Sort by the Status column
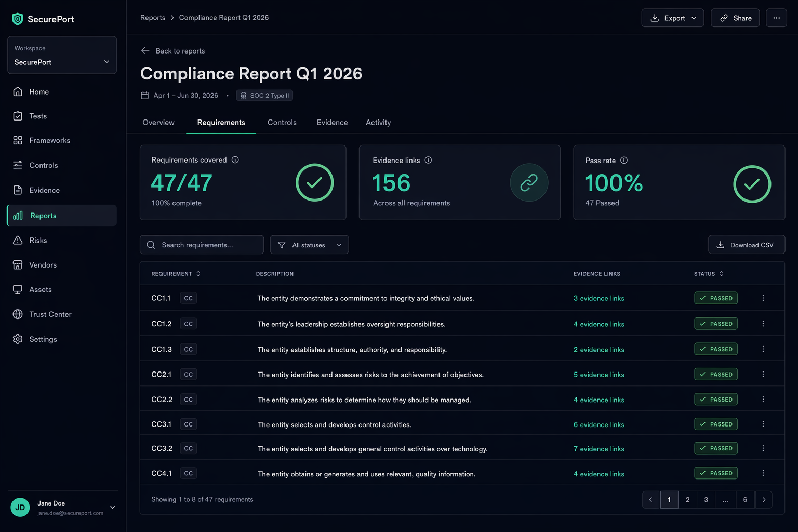Image resolution: width=798 pixels, height=532 pixels. [709, 274]
